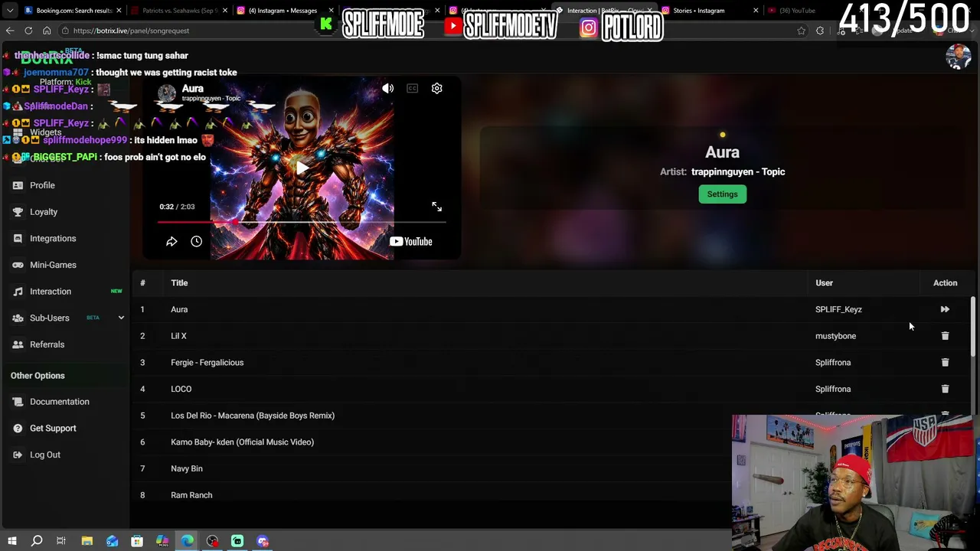Open the Loyalty sidebar page
Screen dimensions: 980x551
coord(44,212)
